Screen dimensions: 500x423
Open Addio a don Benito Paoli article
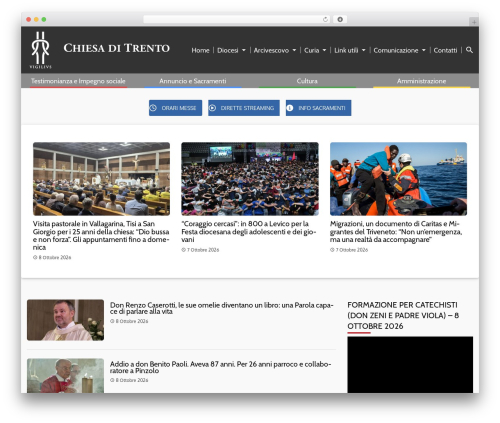tap(220, 367)
